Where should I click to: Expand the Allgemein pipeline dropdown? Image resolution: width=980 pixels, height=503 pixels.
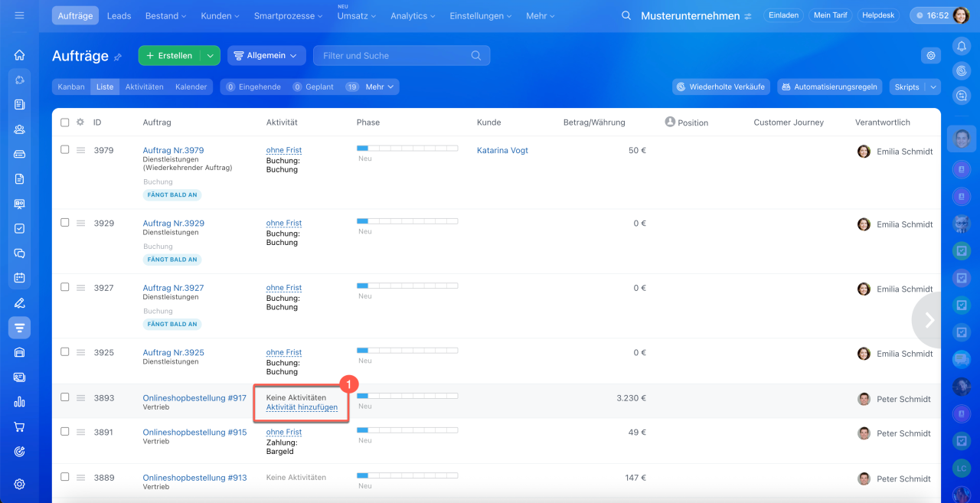(x=266, y=55)
